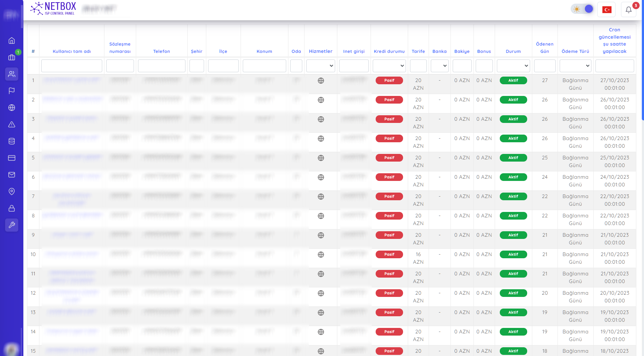The width and height of the screenshot is (644, 356).
Task: Open notifications bell with 3 badge
Action: point(628,10)
